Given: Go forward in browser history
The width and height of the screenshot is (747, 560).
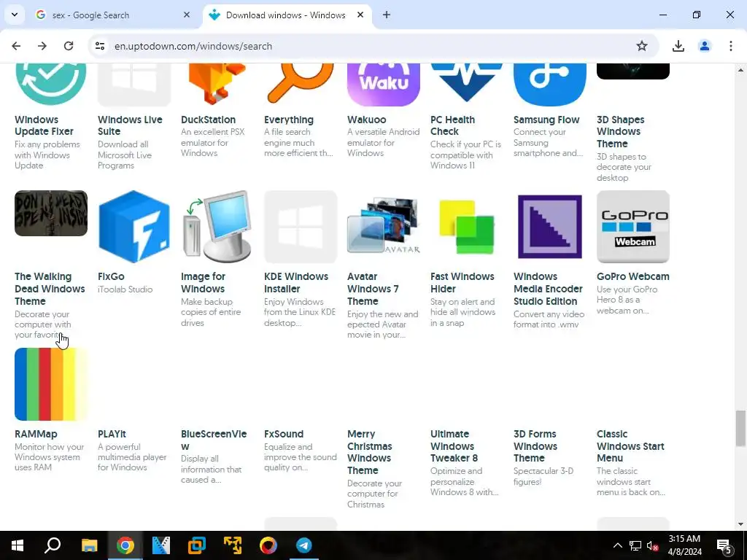Looking at the screenshot, I should (42, 46).
